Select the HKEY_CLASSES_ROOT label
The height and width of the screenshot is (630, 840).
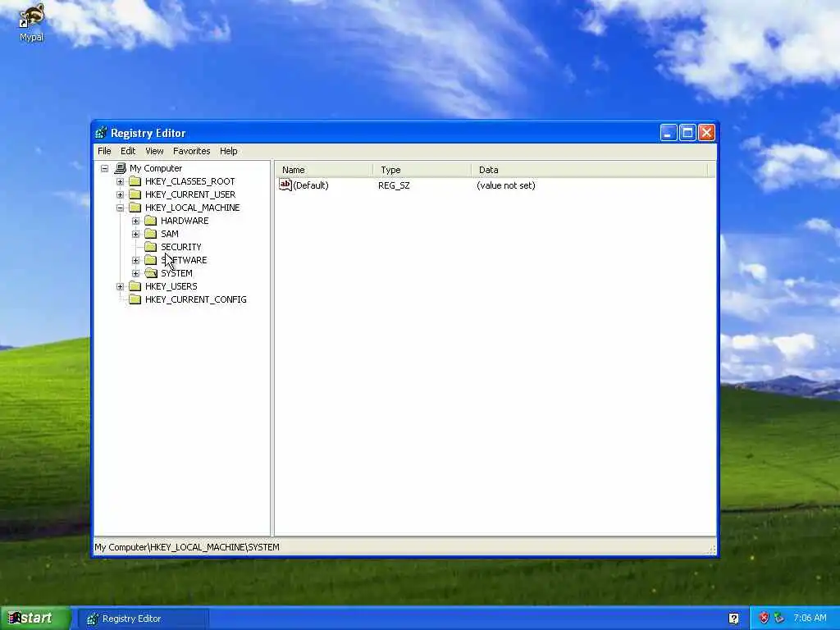(189, 181)
